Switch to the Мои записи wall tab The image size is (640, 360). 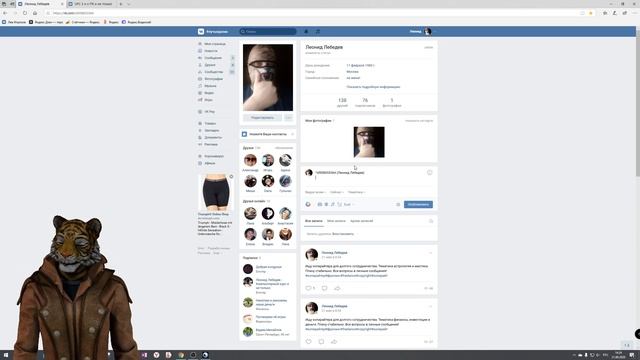tap(336, 221)
